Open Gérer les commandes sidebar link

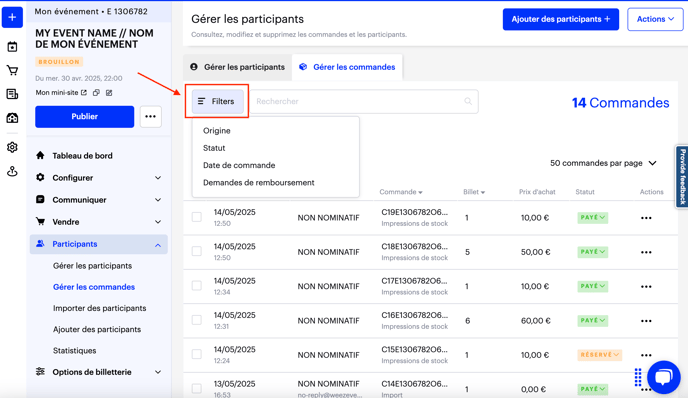pos(94,287)
